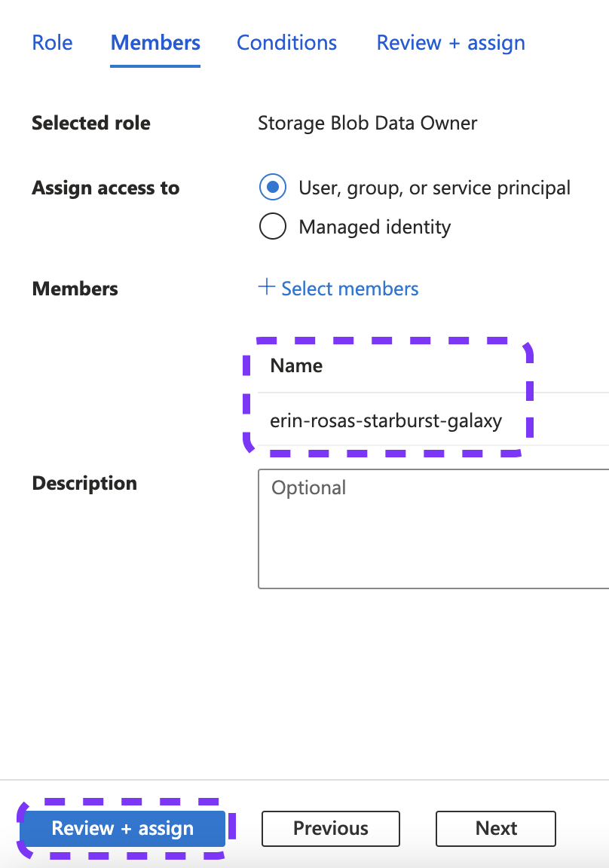The width and height of the screenshot is (609, 868).
Task: Click the plus icon beside Select members
Action: coord(266,289)
